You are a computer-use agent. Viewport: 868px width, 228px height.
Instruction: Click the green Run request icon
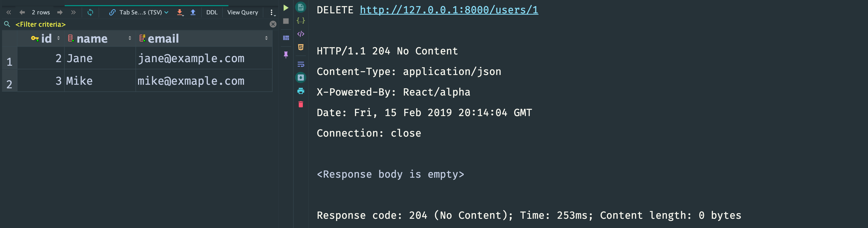click(x=286, y=8)
